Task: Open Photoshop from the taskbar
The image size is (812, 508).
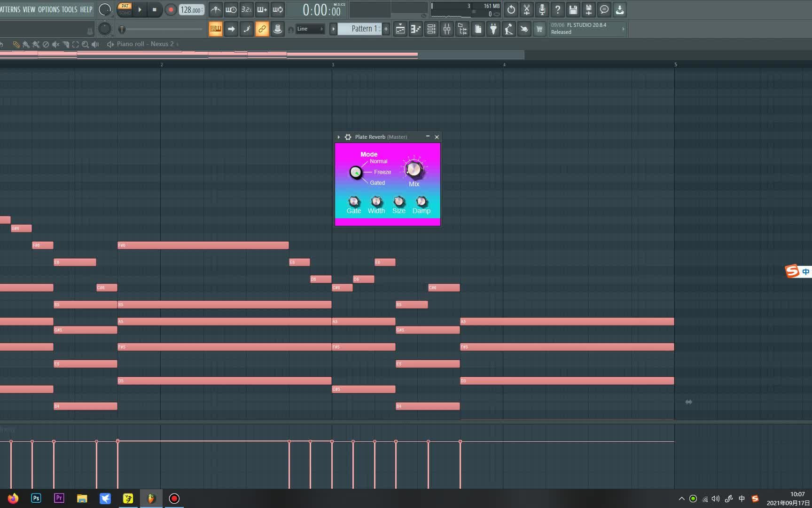Action: point(36,499)
